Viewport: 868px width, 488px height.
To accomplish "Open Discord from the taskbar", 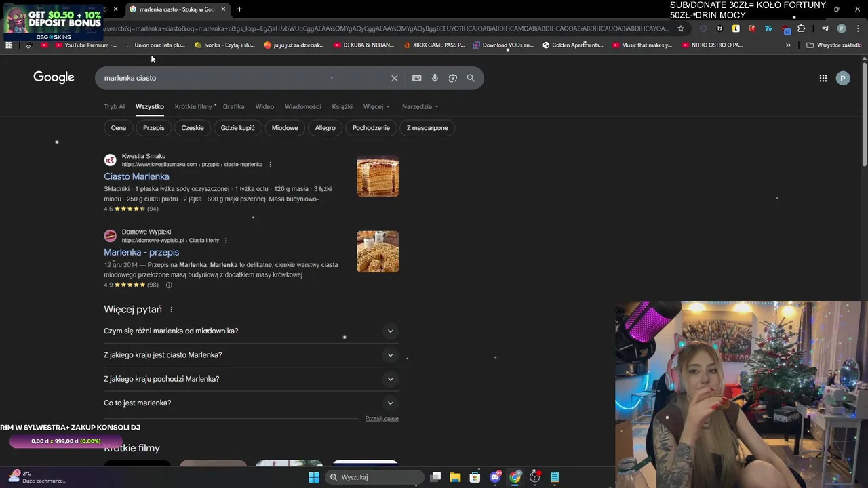I will 496,477.
